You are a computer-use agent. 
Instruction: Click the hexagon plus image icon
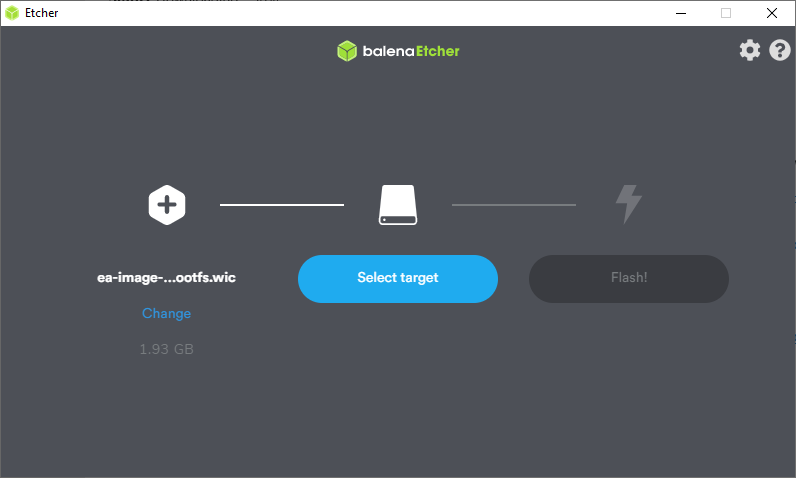tap(166, 205)
